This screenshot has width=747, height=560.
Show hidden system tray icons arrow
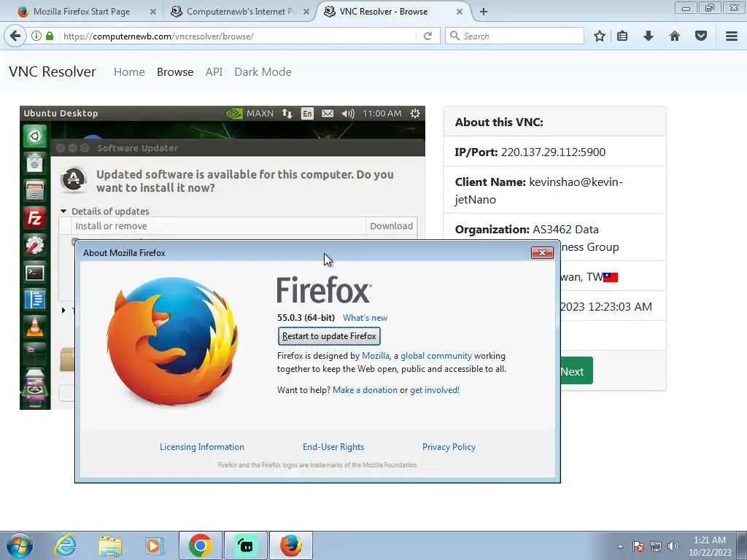click(x=620, y=546)
